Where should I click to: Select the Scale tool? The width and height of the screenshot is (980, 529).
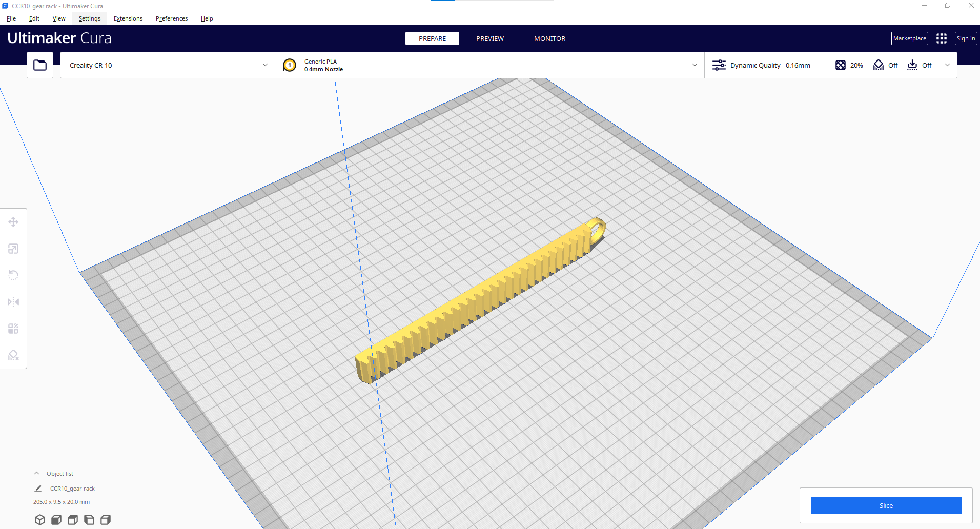click(13, 249)
